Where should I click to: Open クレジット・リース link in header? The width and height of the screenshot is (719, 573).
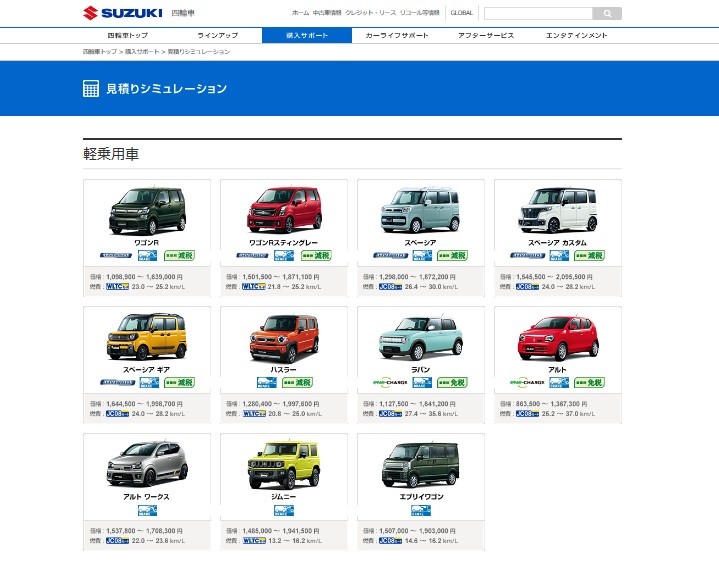(371, 13)
